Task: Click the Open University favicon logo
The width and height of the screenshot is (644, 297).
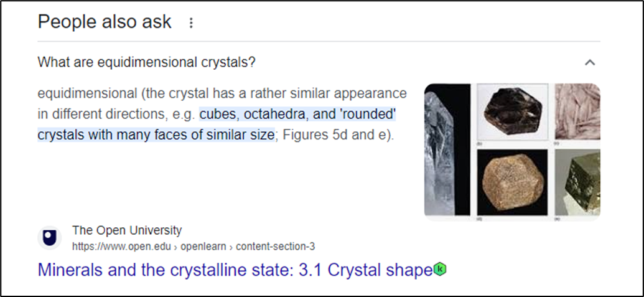Action: 49,238
